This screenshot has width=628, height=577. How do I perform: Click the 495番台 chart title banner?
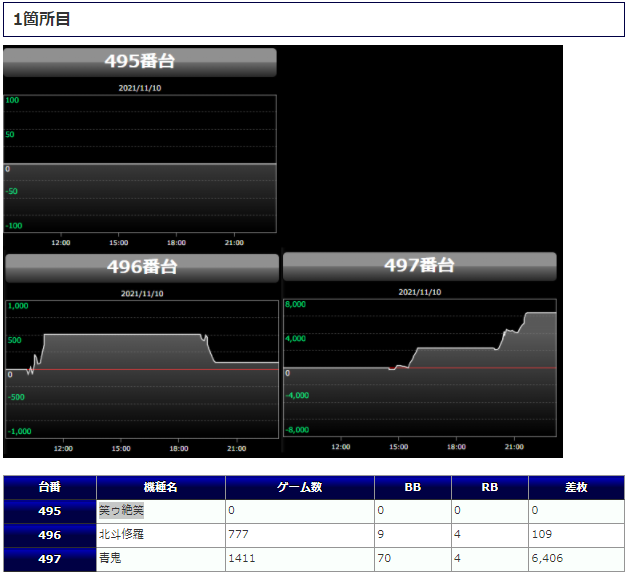click(x=140, y=62)
